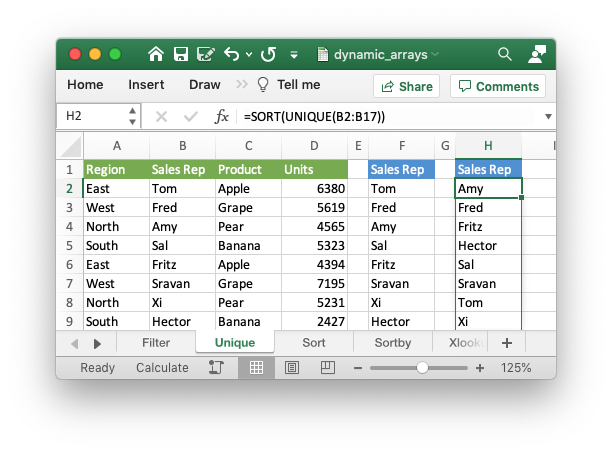612x453 pixels.
Task: Click the 125% zoom level
Action: [x=516, y=368]
